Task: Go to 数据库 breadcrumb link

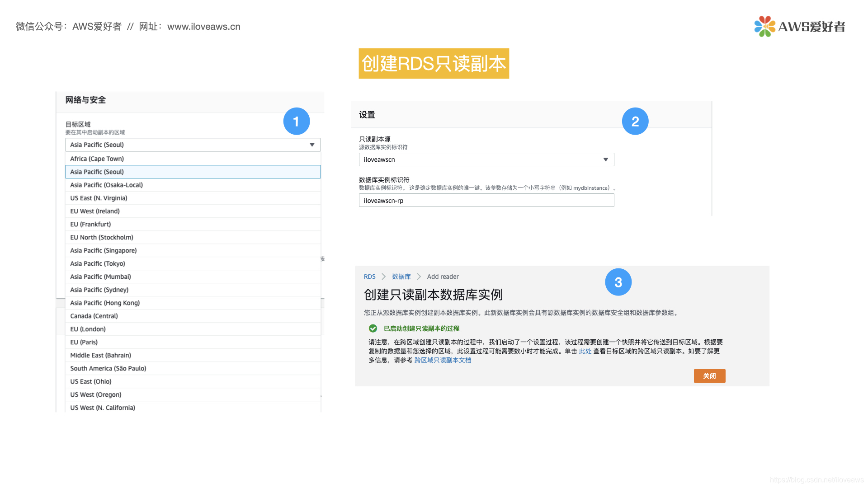Action: coord(401,277)
